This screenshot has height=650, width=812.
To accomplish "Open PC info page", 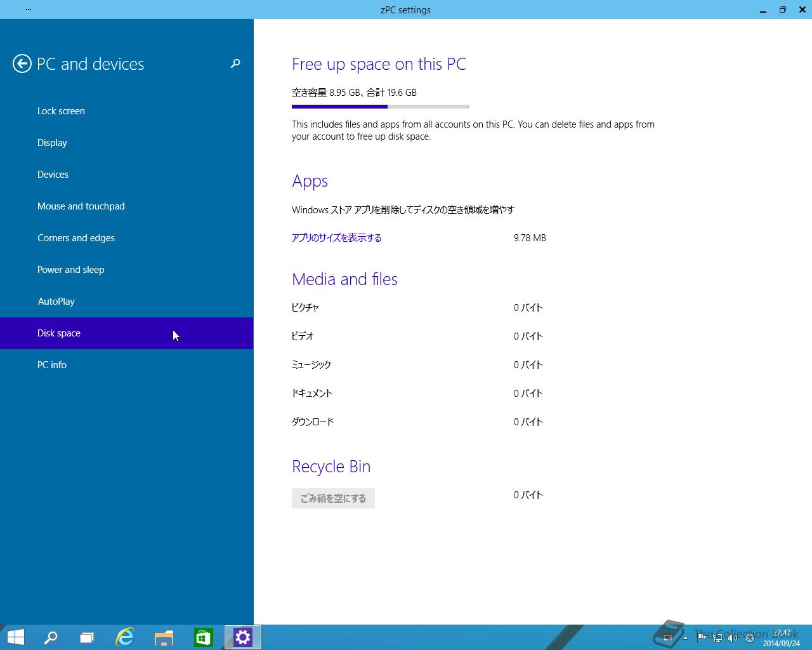I will [x=127, y=365].
